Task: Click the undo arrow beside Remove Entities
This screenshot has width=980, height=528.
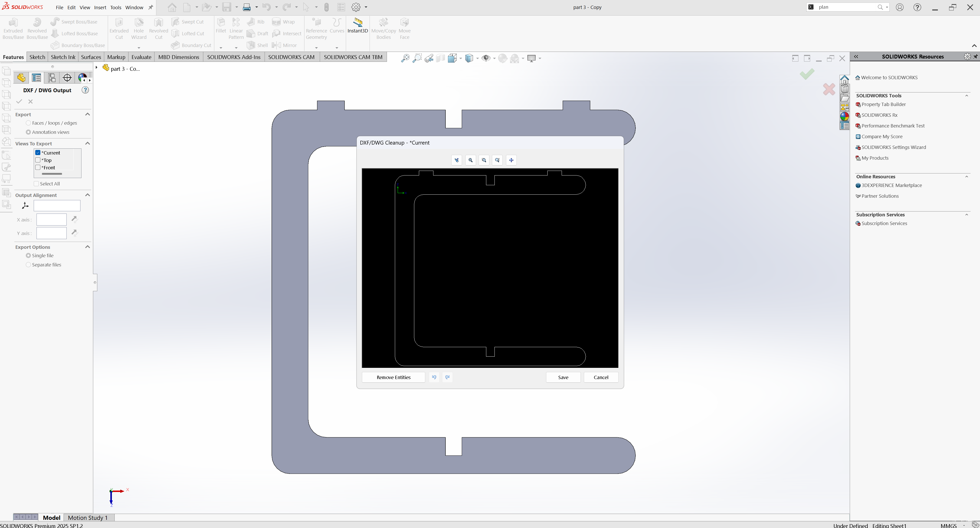Action: coord(434,377)
